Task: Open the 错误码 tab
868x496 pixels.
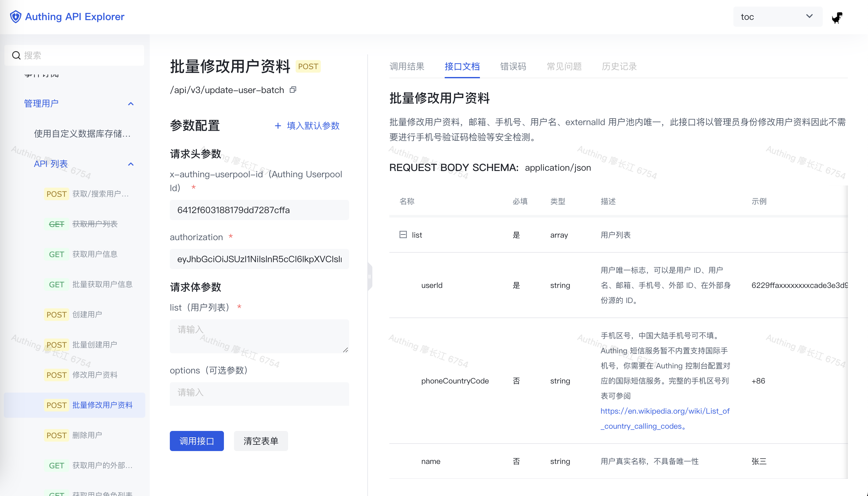Action: 513,66
